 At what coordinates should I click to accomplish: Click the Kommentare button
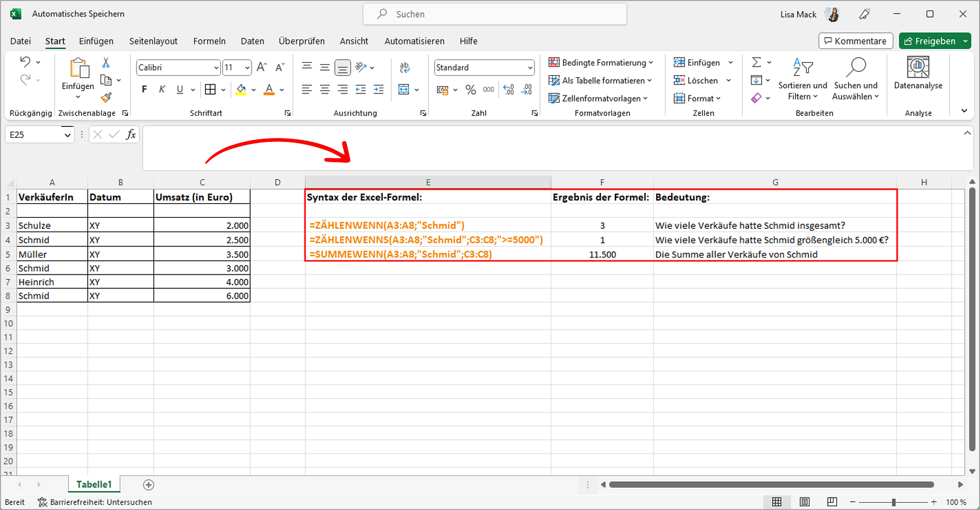coord(856,41)
